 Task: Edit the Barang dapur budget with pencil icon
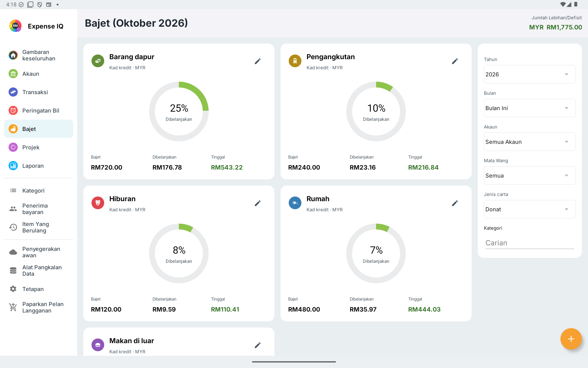pos(258,61)
